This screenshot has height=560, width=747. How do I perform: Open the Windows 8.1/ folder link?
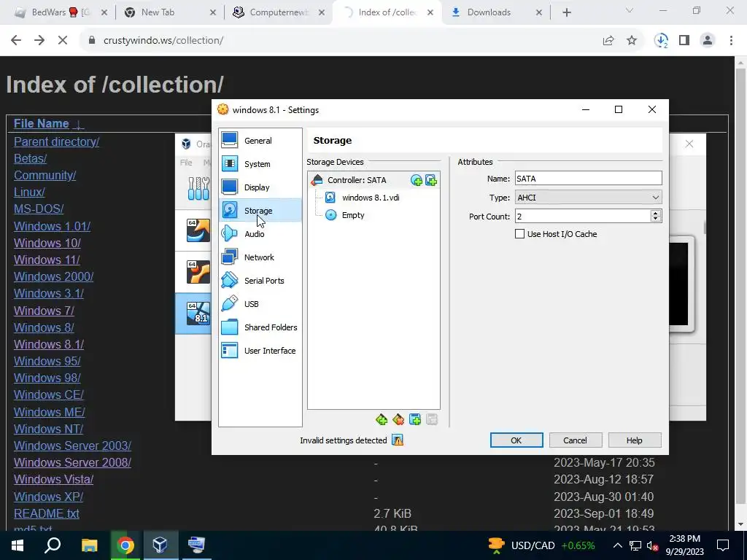tap(49, 344)
